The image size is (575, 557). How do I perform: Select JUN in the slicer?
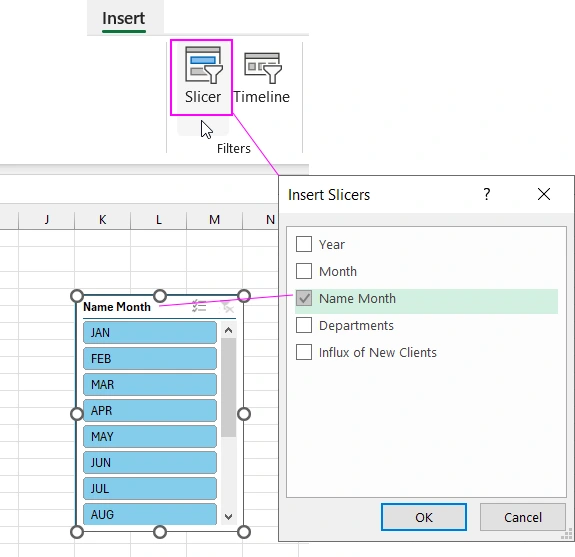pyautogui.click(x=150, y=463)
